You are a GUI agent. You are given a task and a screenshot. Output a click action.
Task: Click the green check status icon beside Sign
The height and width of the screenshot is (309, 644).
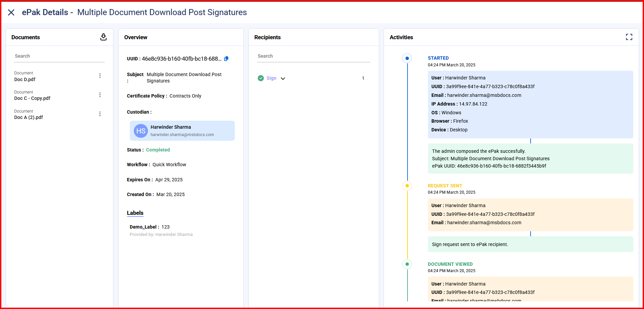[x=261, y=78]
